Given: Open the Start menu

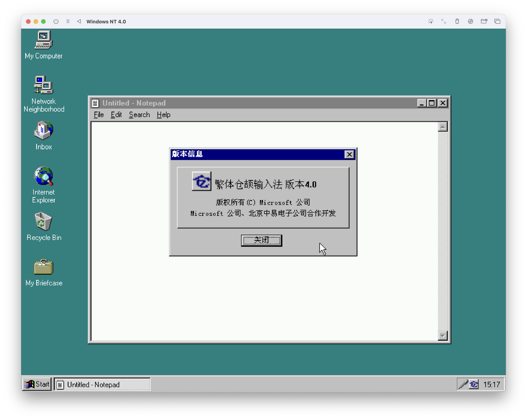Looking at the screenshot, I should coord(37,384).
